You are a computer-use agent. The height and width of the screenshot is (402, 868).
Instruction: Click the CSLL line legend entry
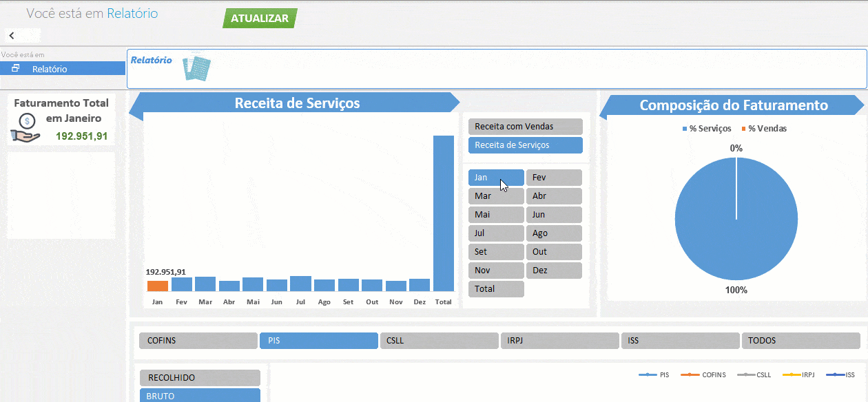point(754,375)
